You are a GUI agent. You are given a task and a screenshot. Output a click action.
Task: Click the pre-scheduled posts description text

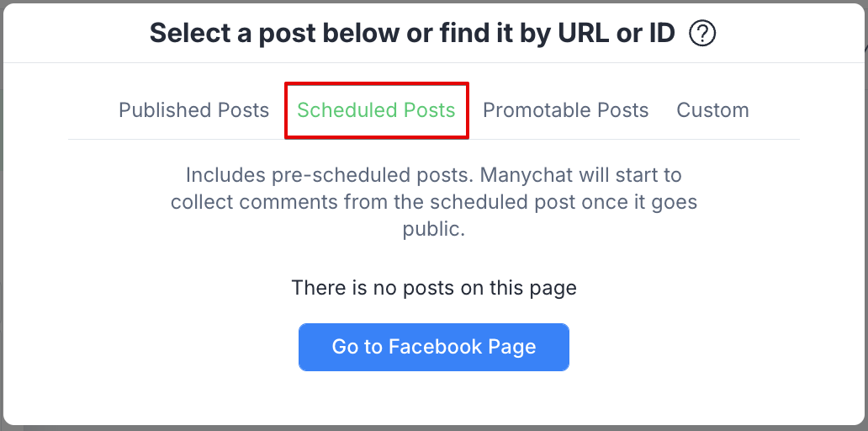pyautogui.click(x=434, y=202)
